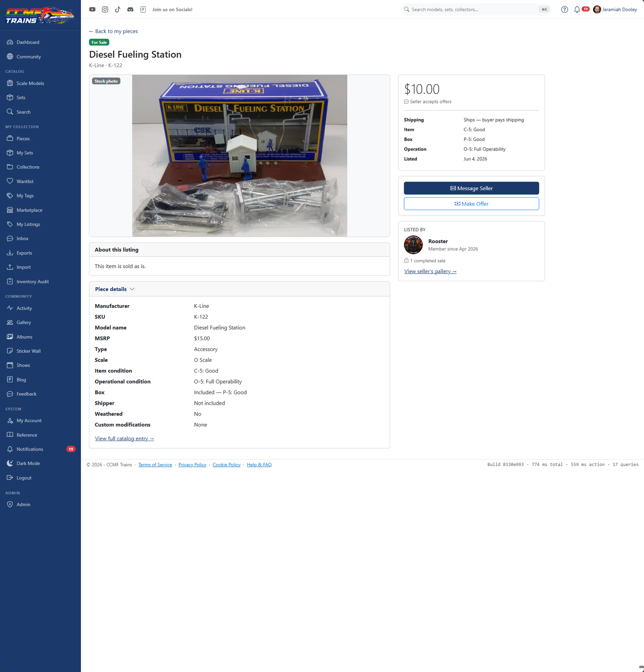Open Search in sidebar
Viewport: 644px width, 672px height.
(40, 112)
